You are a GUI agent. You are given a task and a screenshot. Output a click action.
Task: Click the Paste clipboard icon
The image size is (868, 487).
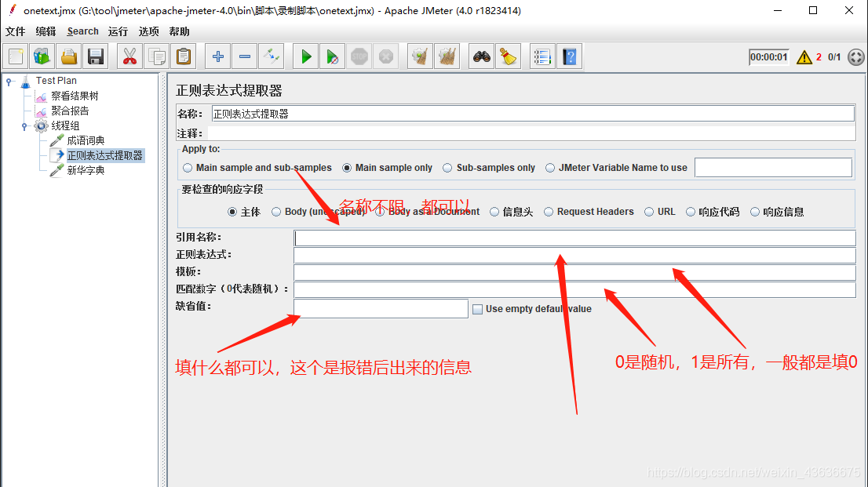coord(183,56)
